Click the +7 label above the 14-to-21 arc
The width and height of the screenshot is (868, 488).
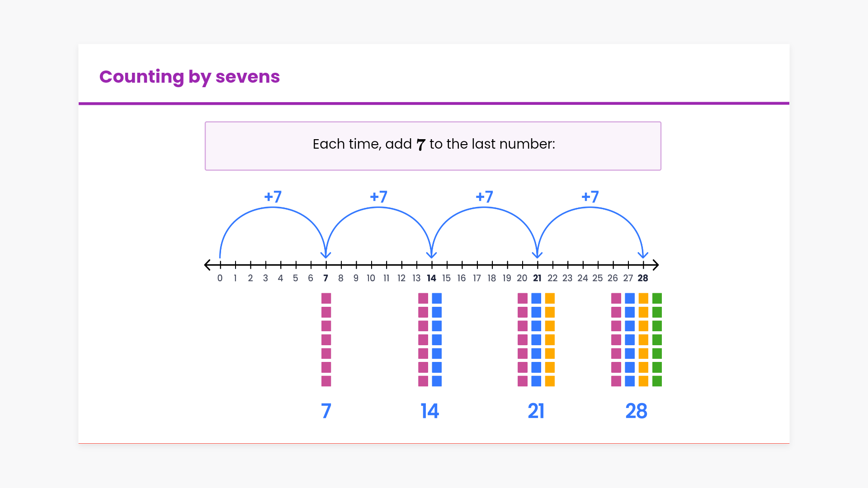point(484,197)
